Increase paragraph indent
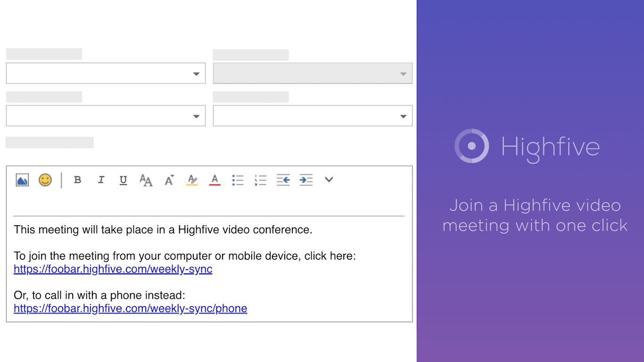The image size is (644, 362). [x=306, y=180]
